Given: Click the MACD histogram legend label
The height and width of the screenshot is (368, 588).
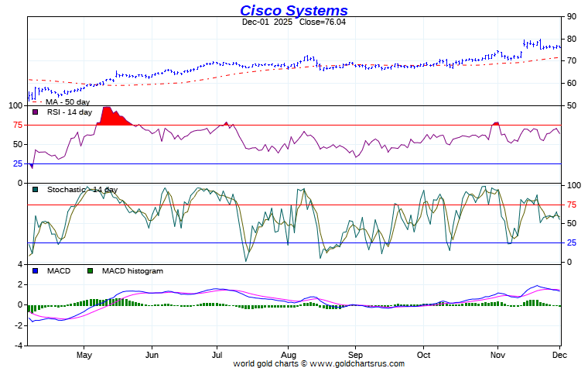Looking at the screenshot, I should pos(132,270).
